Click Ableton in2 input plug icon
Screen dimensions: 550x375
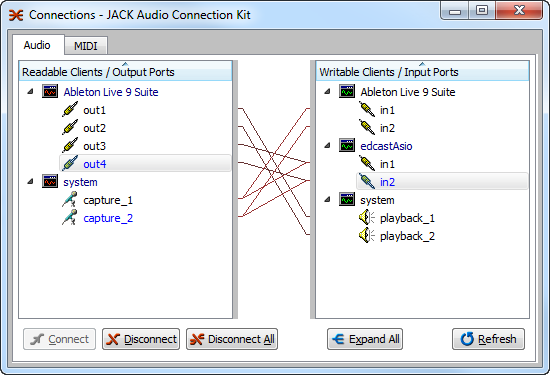click(367, 128)
